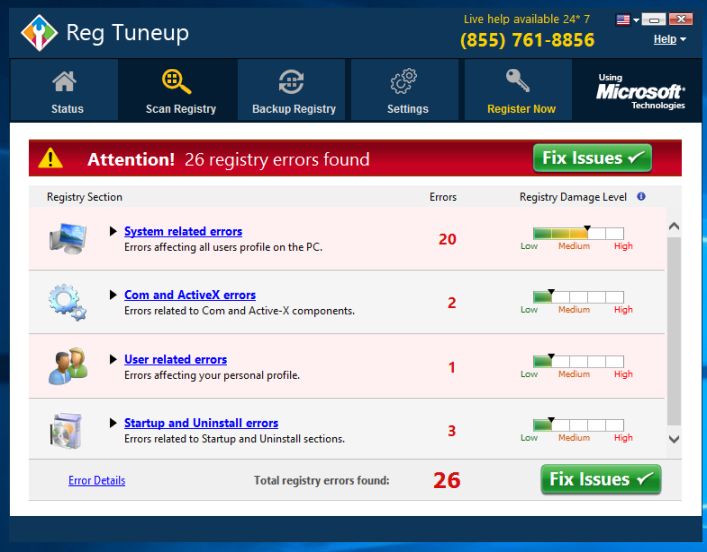The image size is (707, 552).
Task: Click the error count 20
Action: (x=447, y=239)
